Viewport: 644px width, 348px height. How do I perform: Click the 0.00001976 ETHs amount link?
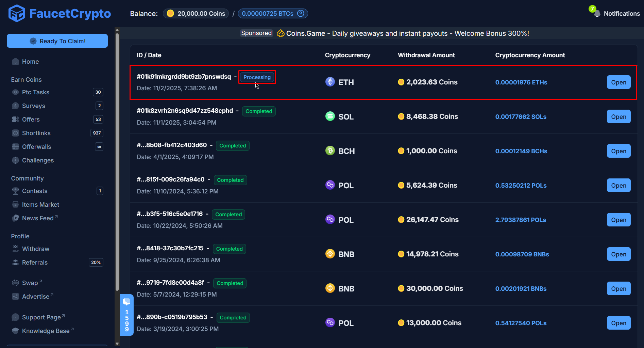pos(521,82)
